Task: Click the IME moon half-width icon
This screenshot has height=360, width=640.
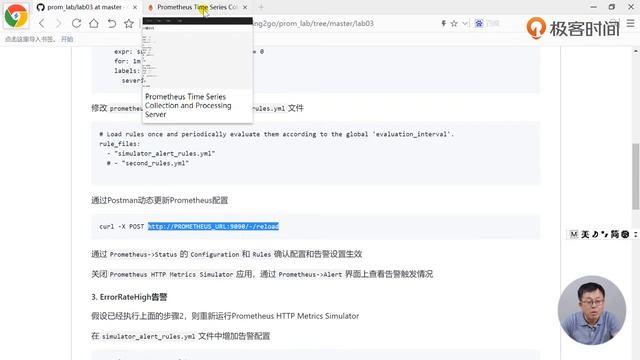Action: pos(596,234)
